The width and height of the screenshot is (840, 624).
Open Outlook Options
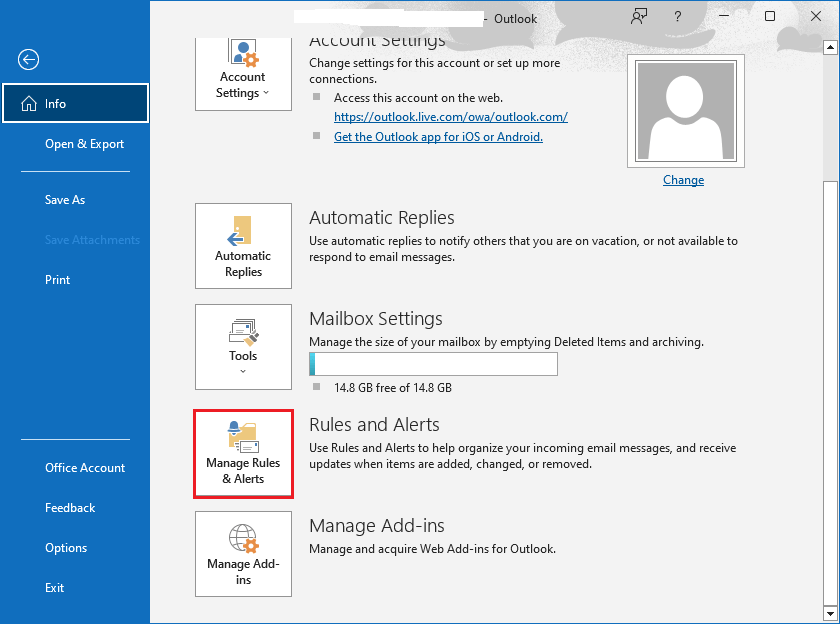[x=66, y=548]
